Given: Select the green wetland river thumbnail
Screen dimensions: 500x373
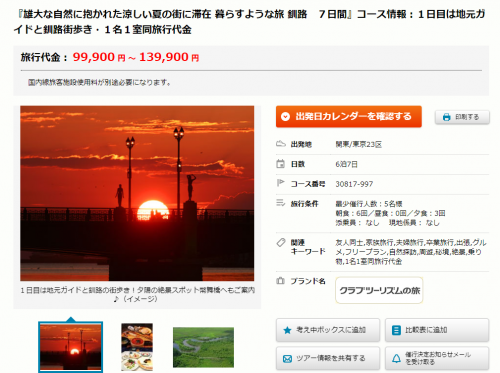Looking at the screenshot, I should point(203,347).
